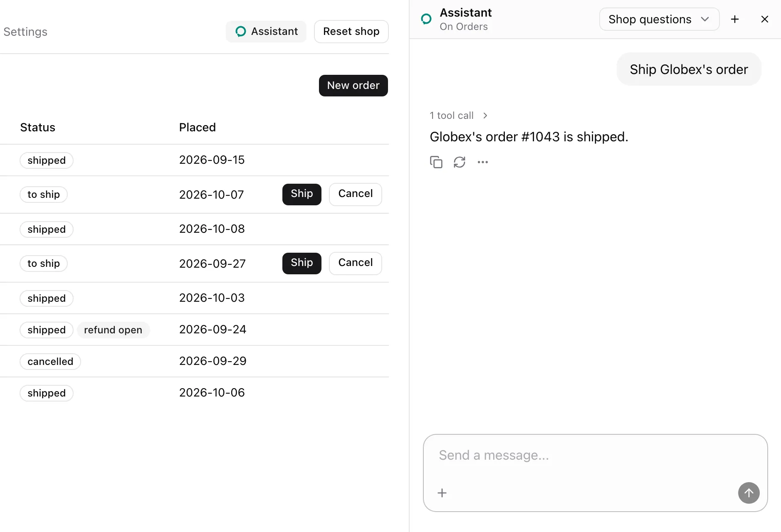Close the Assistant panel
Image resolution: width=781 pixels, height=532 pixels.
pyautogui.click(x=764, y=19)
